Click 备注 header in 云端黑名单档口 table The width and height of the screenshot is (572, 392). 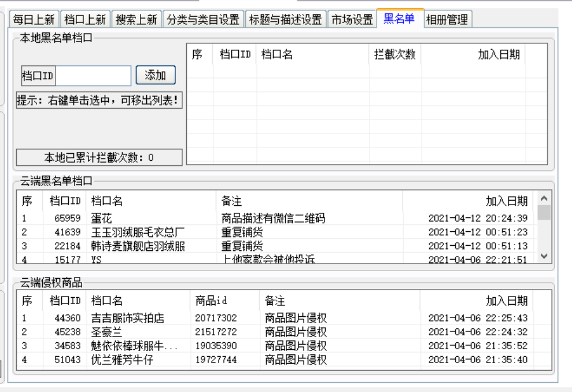click(309, 201)
